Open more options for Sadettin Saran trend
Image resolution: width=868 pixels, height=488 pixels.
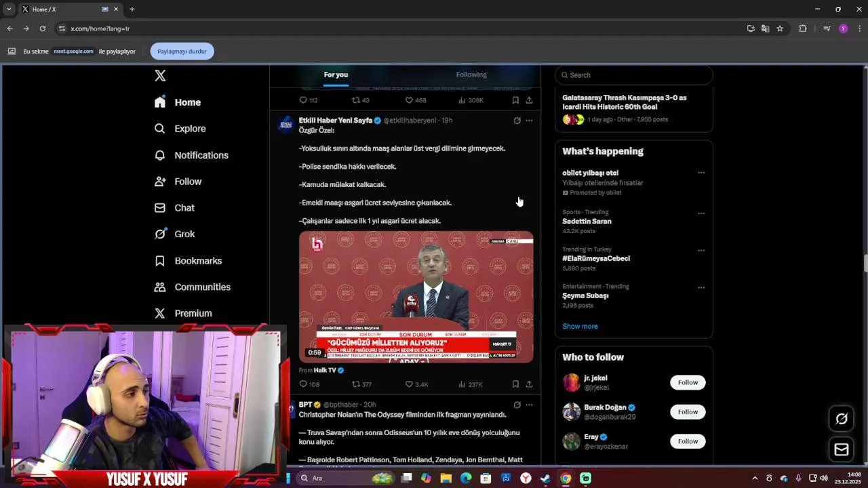point(701,213)
